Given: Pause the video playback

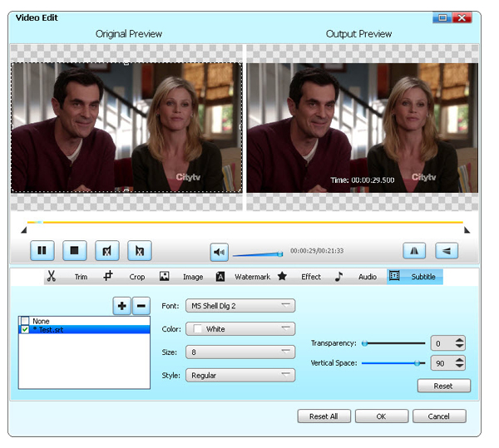Looking at the screenshot, I should 42,250.
